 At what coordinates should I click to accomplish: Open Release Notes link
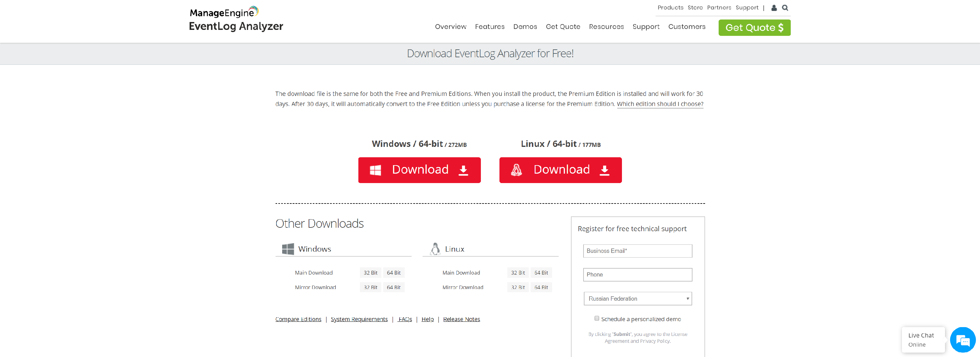(x=461, y=319)
